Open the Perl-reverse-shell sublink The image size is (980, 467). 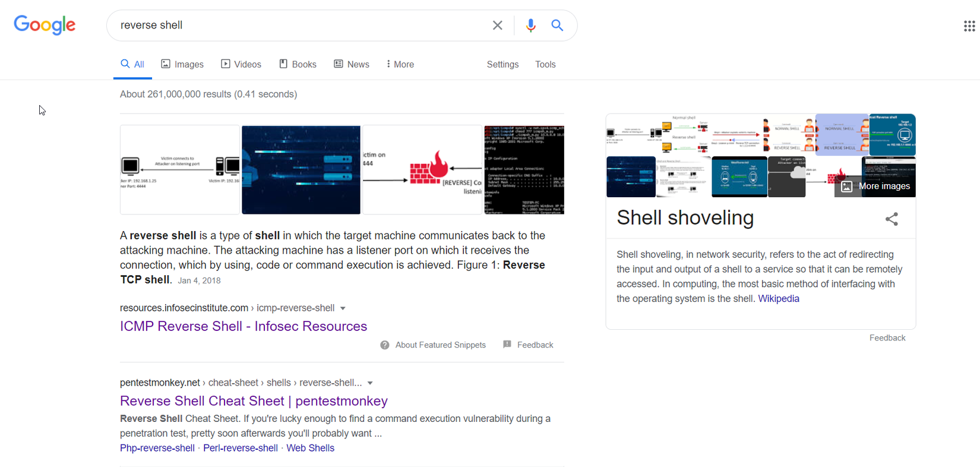click(x=241, y=448)
